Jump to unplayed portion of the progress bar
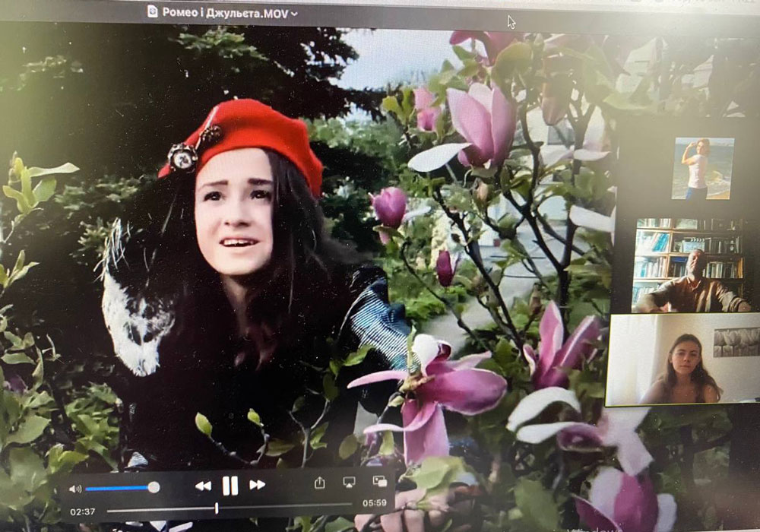Screen dimensions: 760x532 [x=286, y=507]
